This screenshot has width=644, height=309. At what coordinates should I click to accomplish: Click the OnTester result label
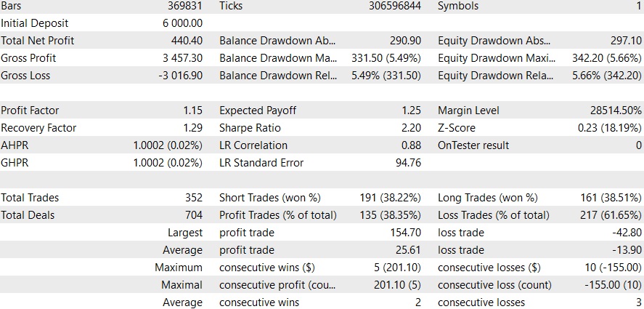point(473,145)
